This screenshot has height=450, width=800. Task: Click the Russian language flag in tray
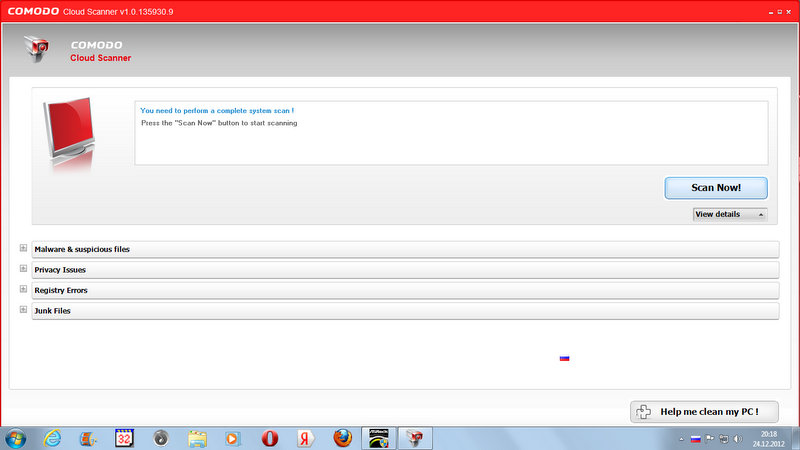click(x=695, y=439)
